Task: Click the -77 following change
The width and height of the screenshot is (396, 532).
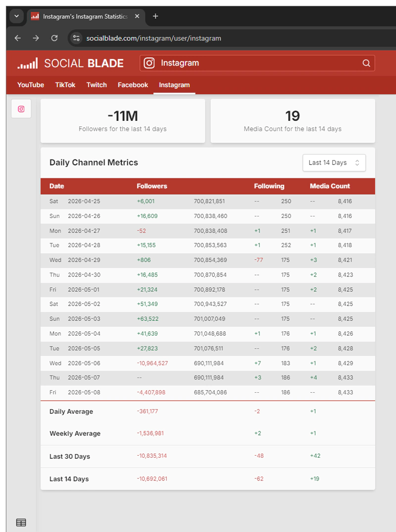Action: click(259, 260)
